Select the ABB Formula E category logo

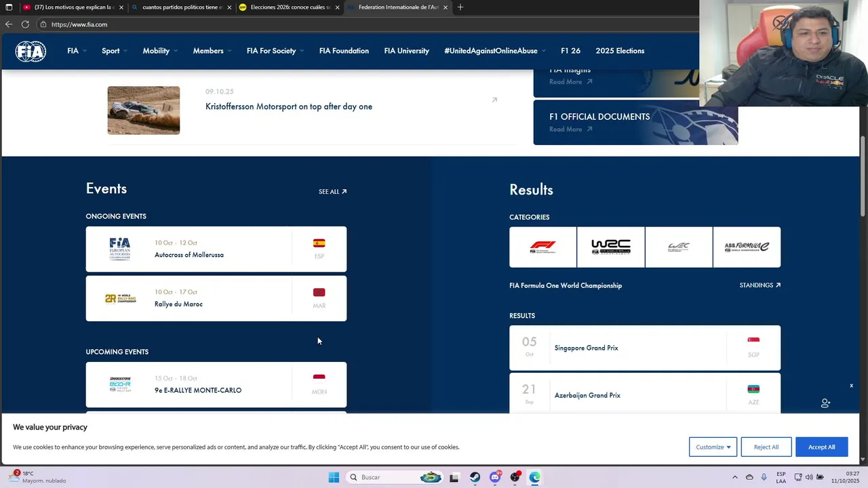coord(747,247)
